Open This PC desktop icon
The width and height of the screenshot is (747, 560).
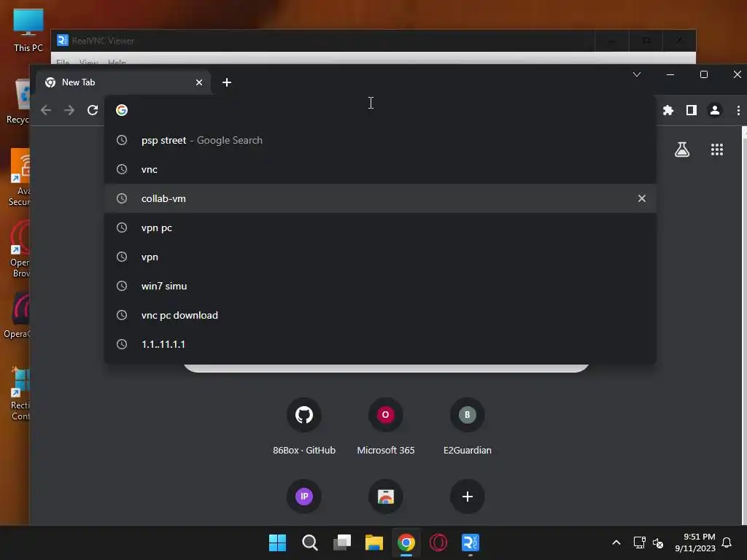point(28,30)
